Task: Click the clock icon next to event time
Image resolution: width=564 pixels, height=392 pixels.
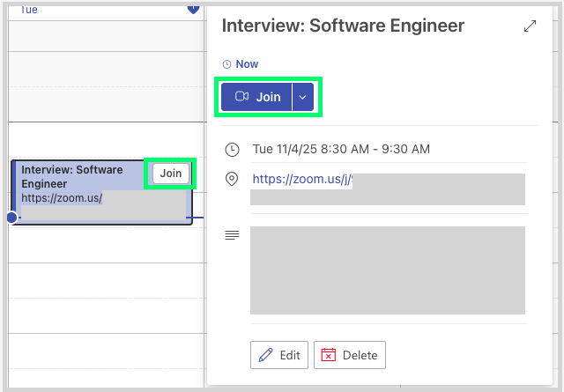Action: tap(232, 149)
